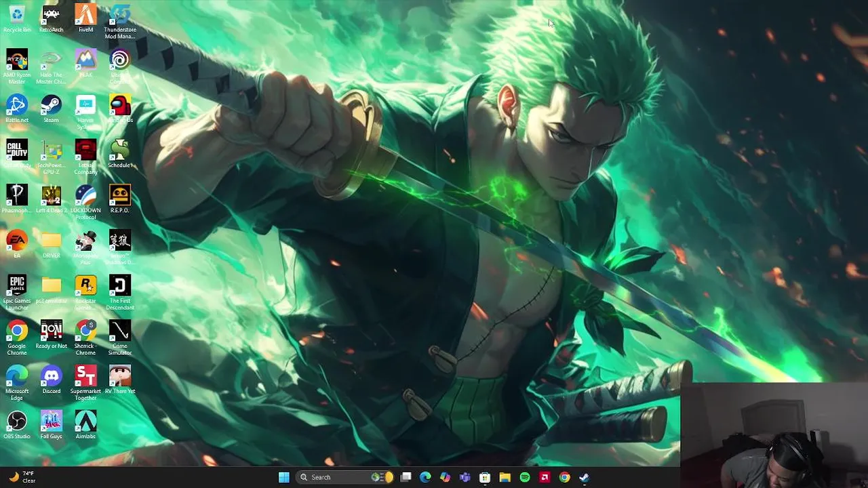
Task: Open Google Chrome desktop shortcut
Action: pyautogui.click(x=17, y=338)
